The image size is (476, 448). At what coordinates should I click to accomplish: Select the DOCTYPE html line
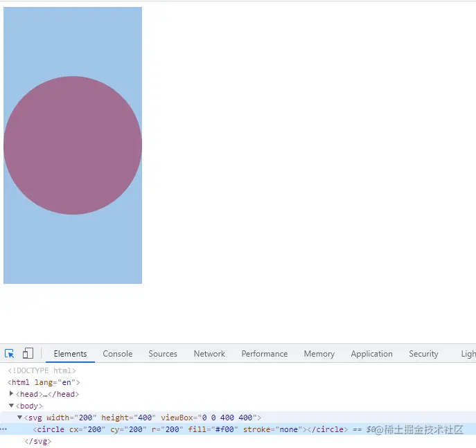click(42, 370)
